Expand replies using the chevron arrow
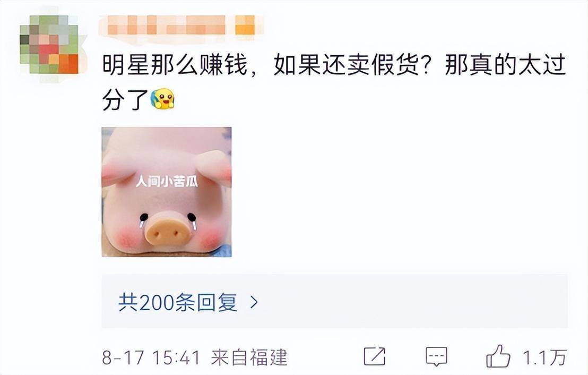Viewport: 588px width, 375px height. tap(254, 302)
